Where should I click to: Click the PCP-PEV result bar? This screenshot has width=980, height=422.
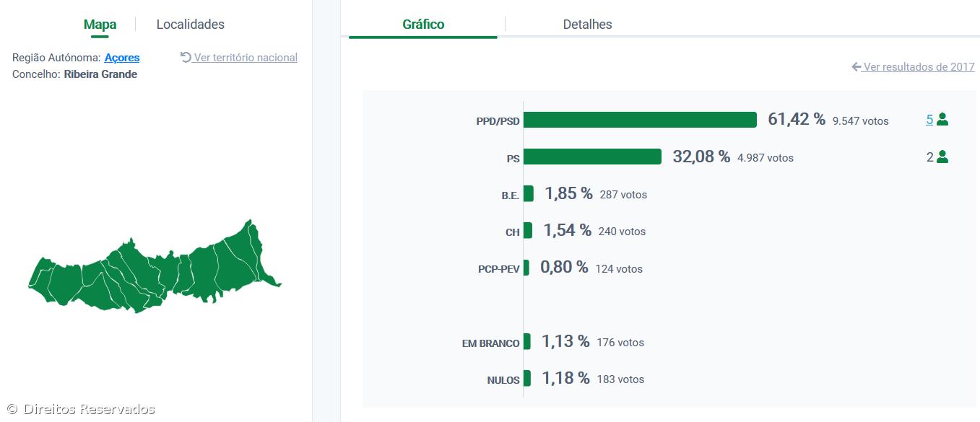[x=526, y=268]
